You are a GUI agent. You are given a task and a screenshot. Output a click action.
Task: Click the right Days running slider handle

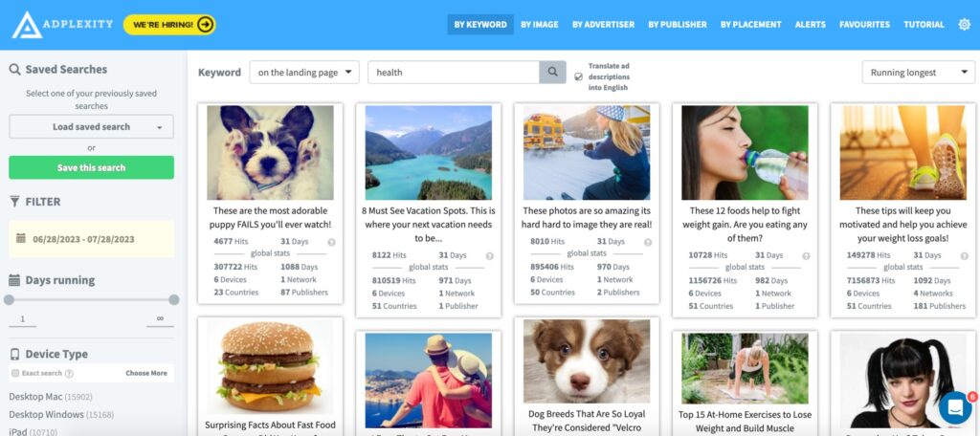pos(174,300)
